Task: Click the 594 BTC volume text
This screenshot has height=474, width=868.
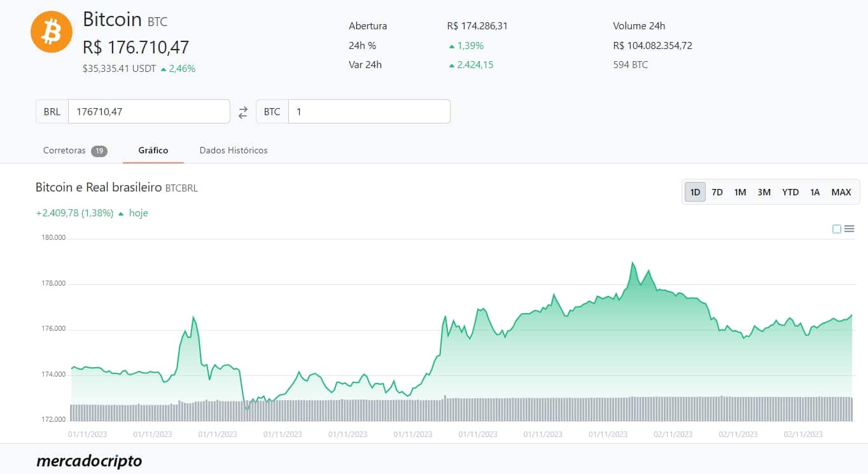Action: click(631, 65)
